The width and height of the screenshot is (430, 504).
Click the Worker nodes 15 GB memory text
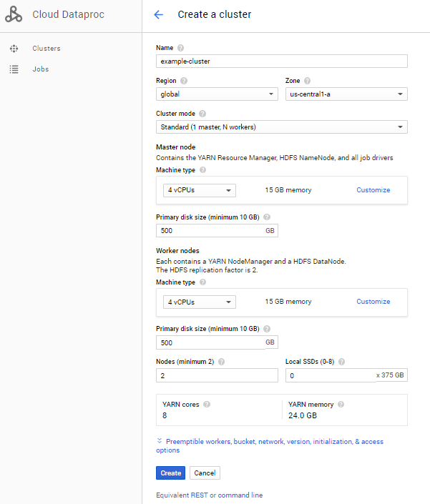click(x=288, y=302)
